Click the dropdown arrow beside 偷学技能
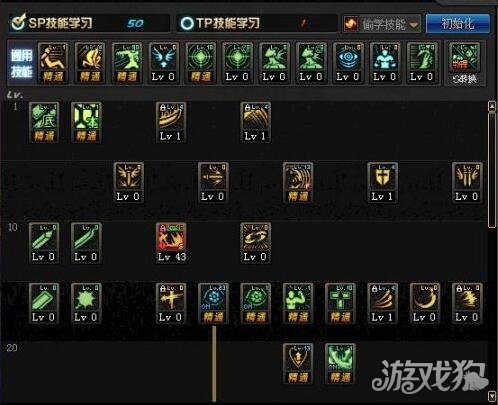Screen dimensions: 498x405 point(414,25)
